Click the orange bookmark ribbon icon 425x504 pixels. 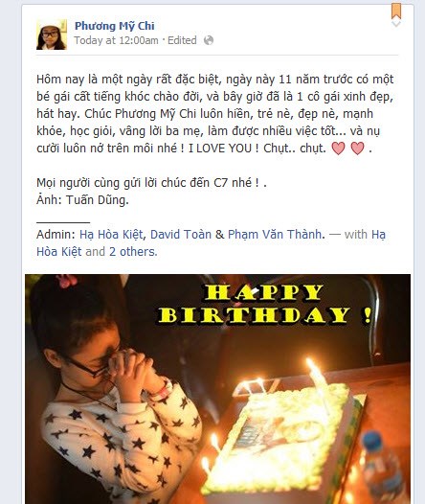[x=396, y=11]
